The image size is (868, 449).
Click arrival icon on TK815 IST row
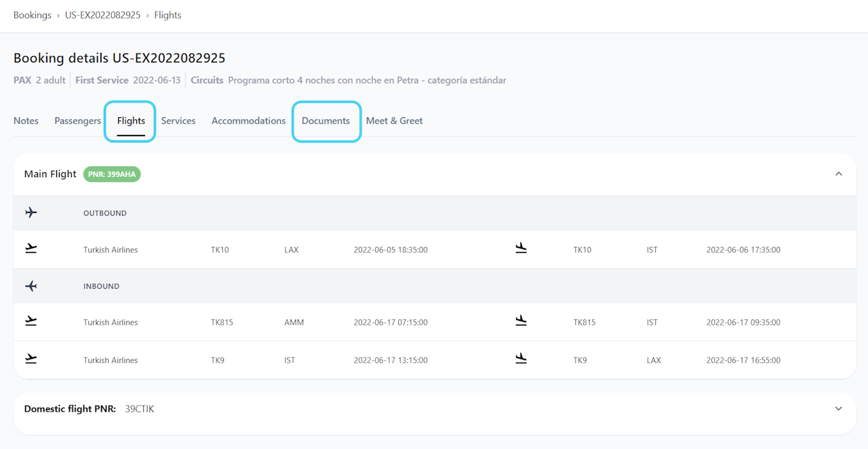521,321
